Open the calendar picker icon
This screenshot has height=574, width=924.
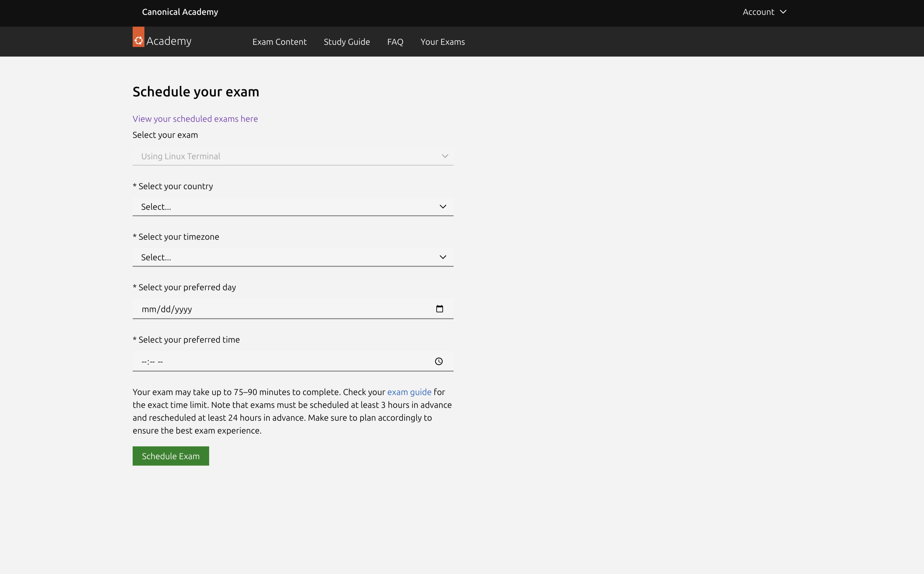pyautogui.click(x=439, y=309)
